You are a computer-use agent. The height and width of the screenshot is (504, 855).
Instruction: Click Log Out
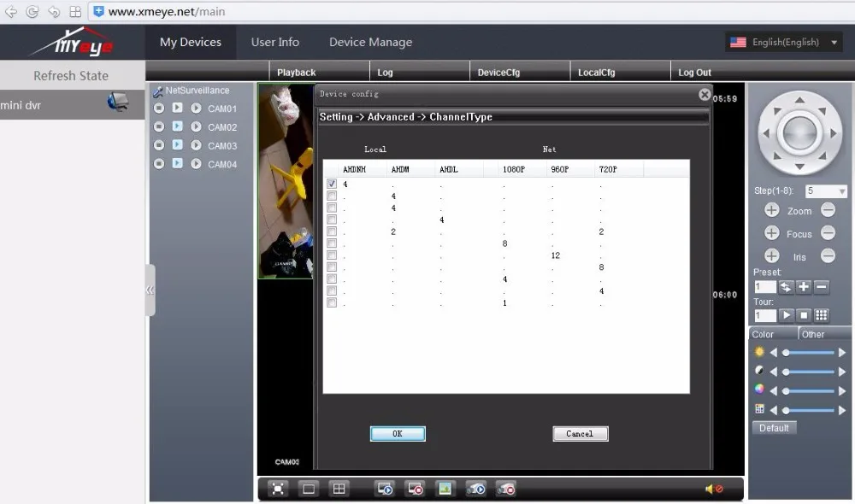694,73
